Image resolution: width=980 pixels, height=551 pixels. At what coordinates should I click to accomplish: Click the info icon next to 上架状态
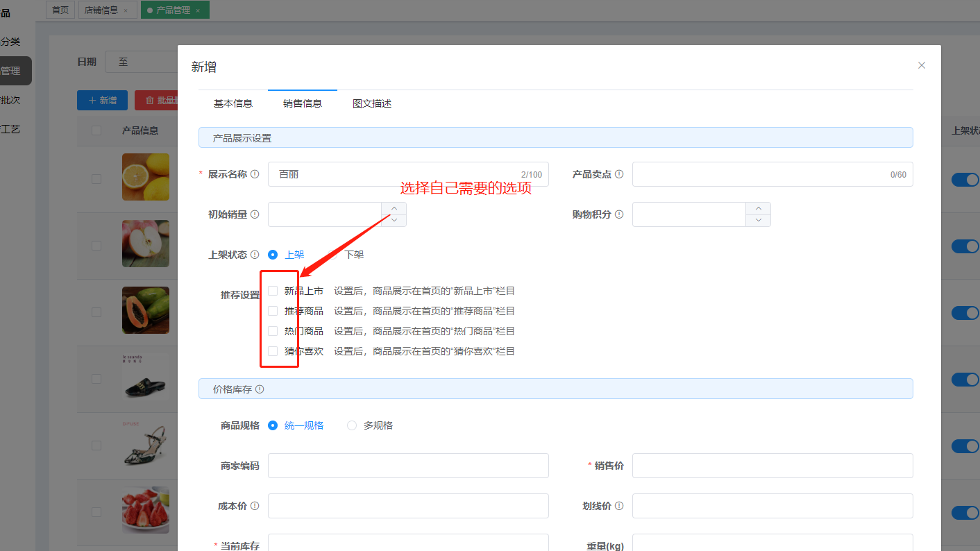[x=255, y=255]
